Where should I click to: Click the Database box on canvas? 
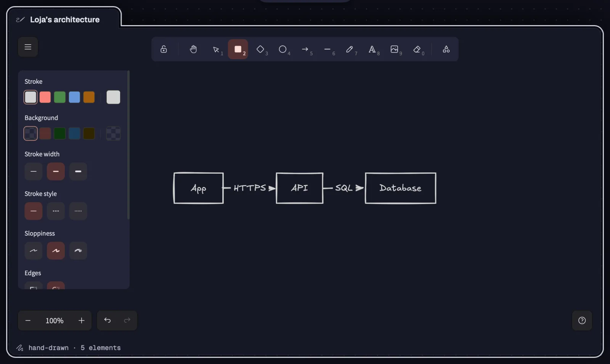coord(400,188)
